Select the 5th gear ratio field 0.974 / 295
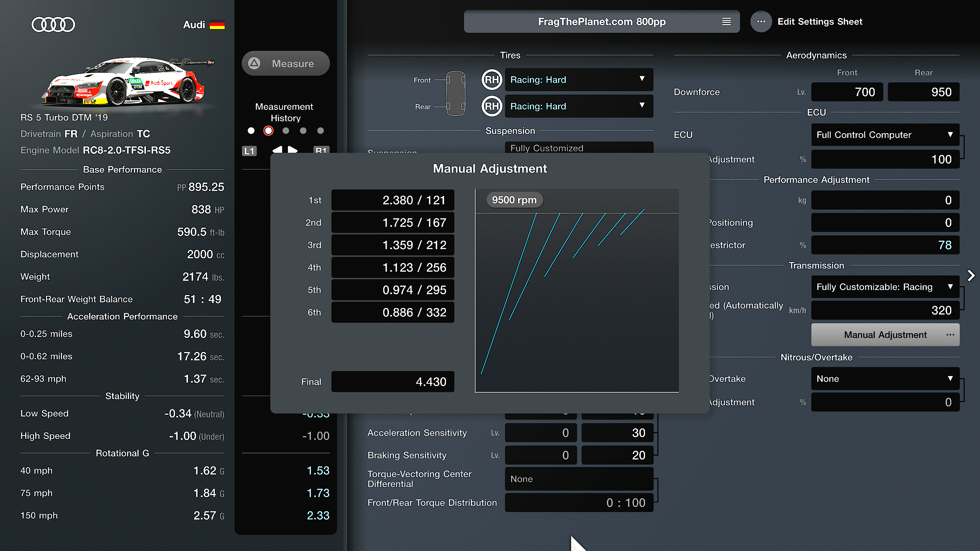Screen dimensions: 980x551 click(x=393, y=290)
